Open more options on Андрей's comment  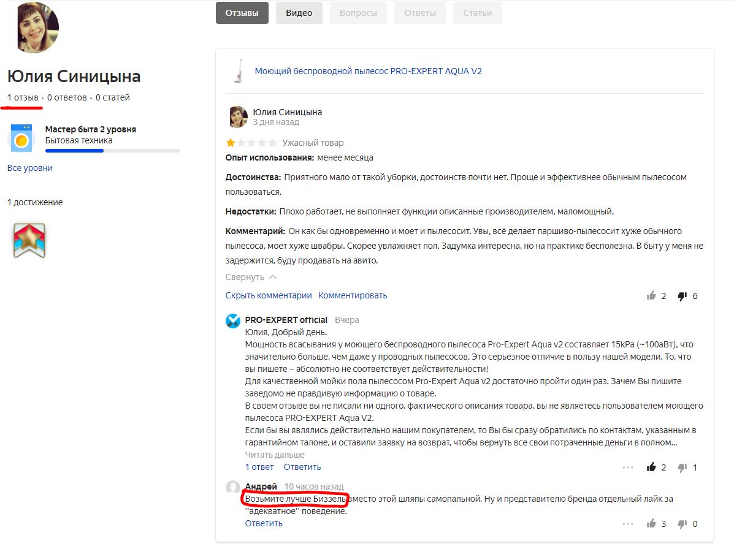pos(627,524)
